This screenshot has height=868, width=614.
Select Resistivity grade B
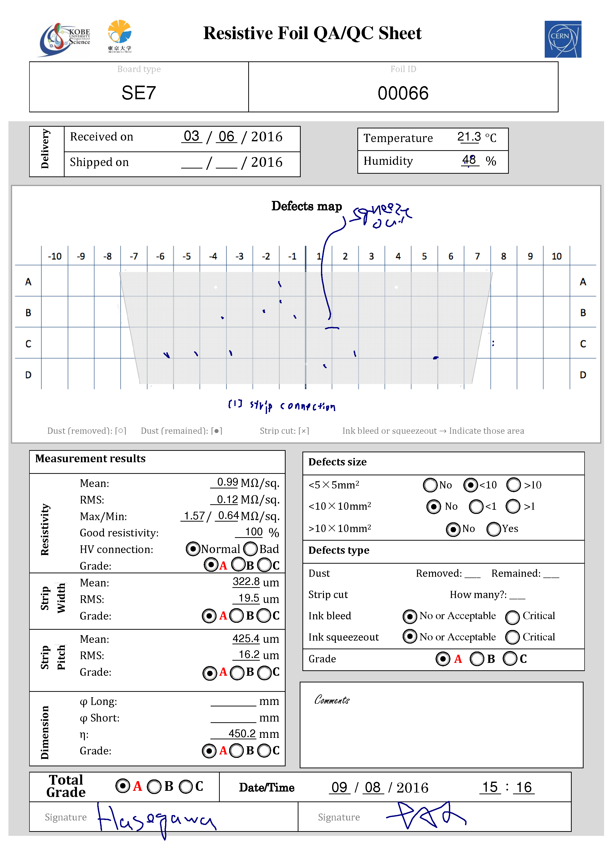point(238,564)
